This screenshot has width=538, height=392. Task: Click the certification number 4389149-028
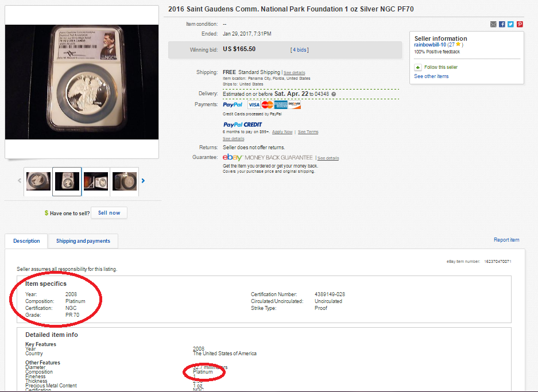coord(330,294)
